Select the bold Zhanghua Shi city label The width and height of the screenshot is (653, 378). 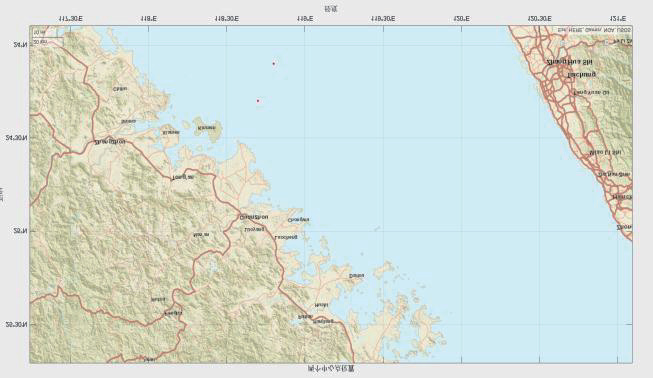[x=569, y=62]
